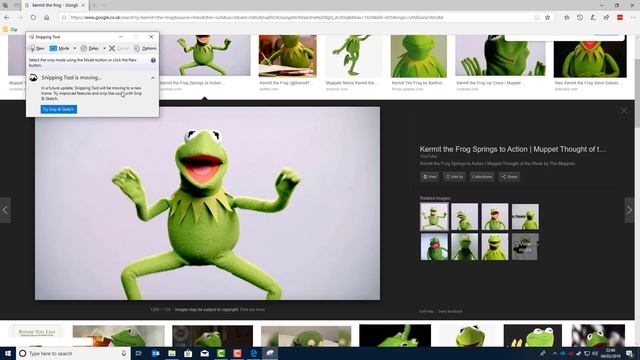
Task: Open the History icon in the Edge toolbar
Action: 580,18
